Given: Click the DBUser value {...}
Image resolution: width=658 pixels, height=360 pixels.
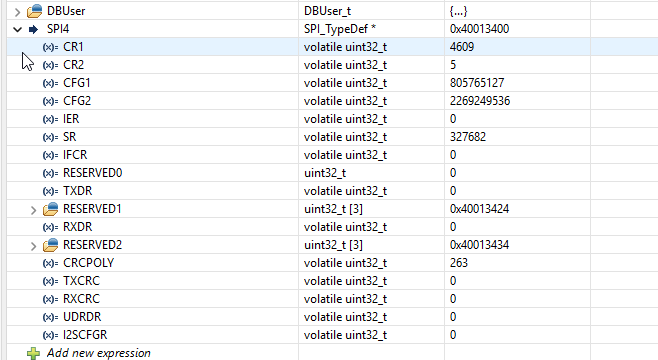Looking at the screenshot, I should click(x=458, y=11).
